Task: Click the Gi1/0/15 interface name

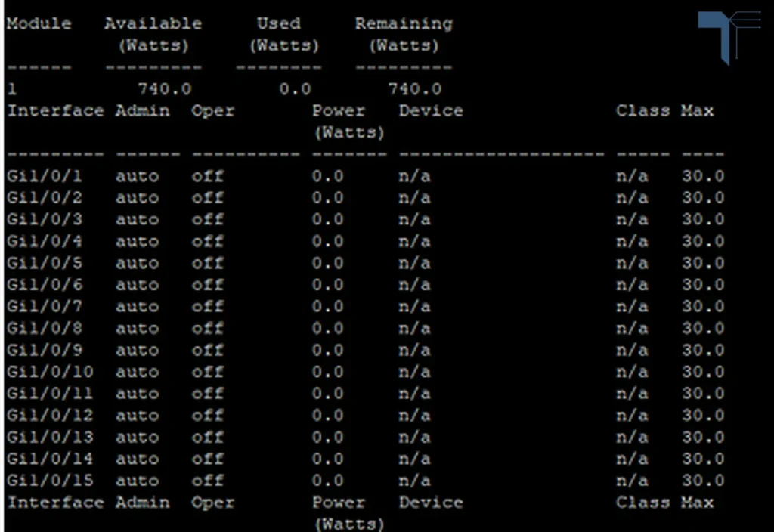Action: tap(50, 480)
